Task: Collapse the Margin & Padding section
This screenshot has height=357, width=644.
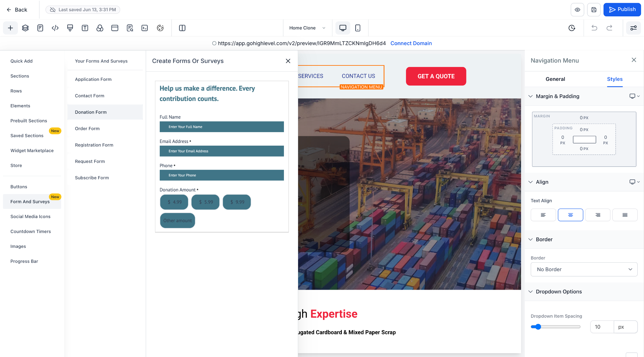Action: tap(530, 96)
